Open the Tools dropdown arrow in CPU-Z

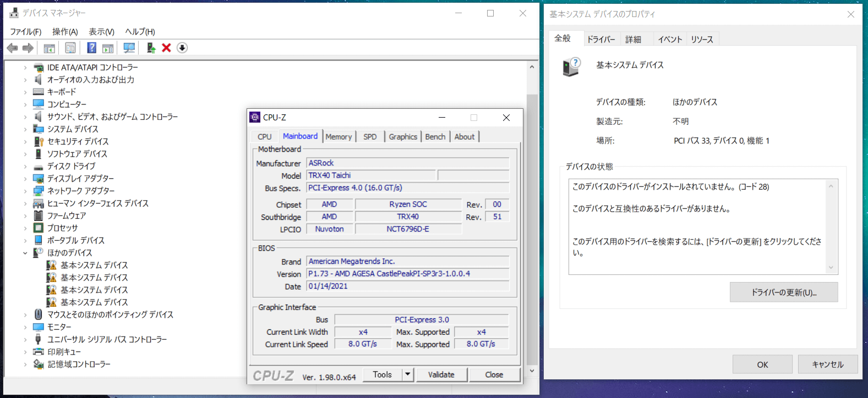tap(408, 374)
